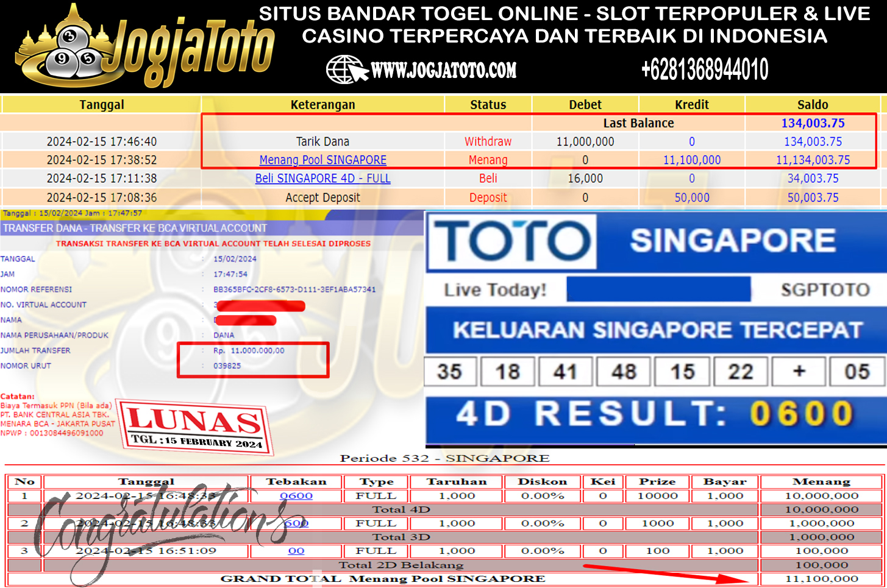The width and height of the screenshot is (887, 588).
Task: Click the Tebakan column header
Action: tap(296, 482)
